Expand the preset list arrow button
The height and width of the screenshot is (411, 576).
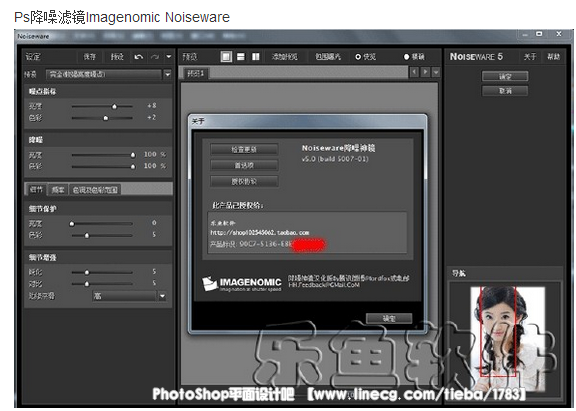(168, 74)
